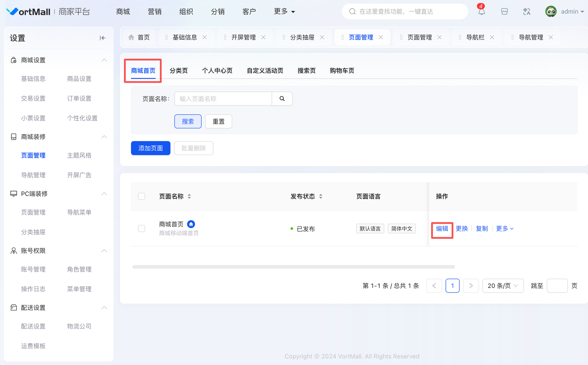Screen dimensions: 588x365
Task: Collapse the settings sidebar panel
Action: tap(103, 38)
